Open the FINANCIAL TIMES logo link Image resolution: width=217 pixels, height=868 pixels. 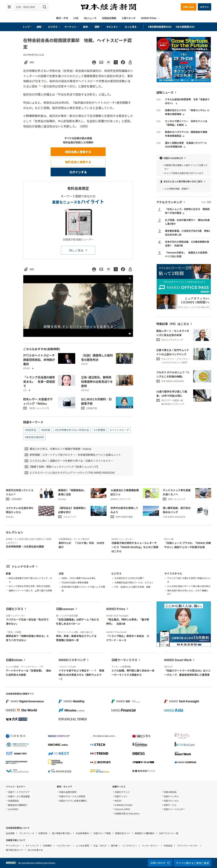73,719
